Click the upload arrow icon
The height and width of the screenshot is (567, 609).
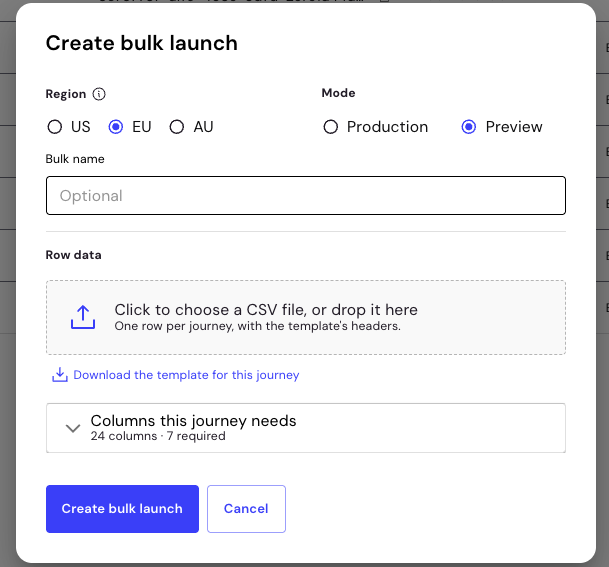[83, 317]
